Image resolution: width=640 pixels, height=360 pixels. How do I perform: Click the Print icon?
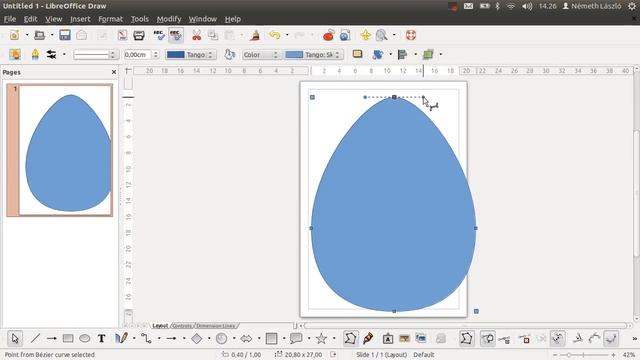pos(139,35)
